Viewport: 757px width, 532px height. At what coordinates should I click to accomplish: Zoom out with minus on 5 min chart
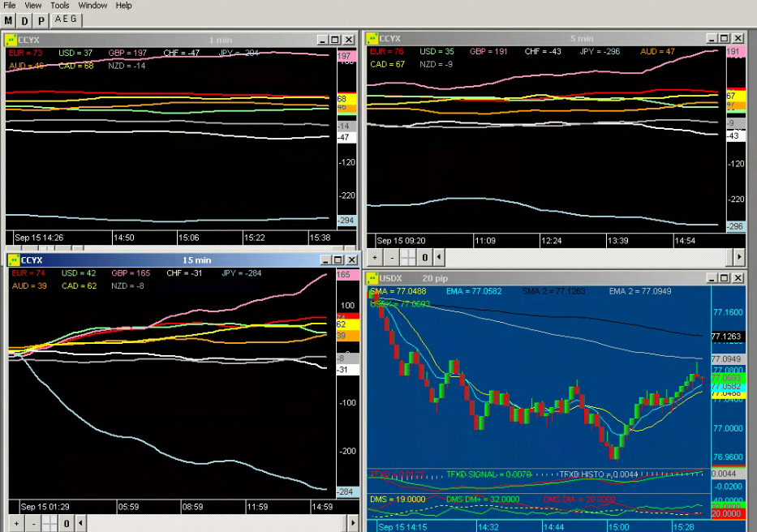point(392,257)
